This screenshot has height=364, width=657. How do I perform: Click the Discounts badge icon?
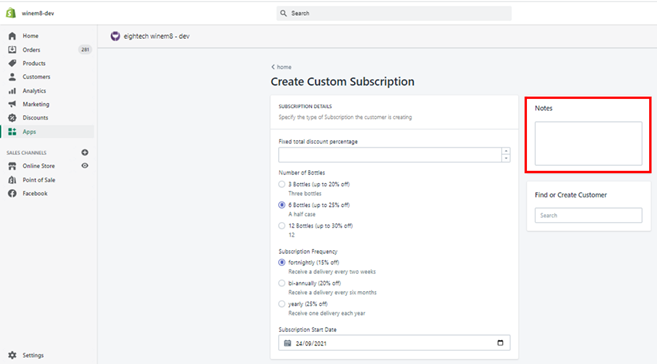[12, 118]
